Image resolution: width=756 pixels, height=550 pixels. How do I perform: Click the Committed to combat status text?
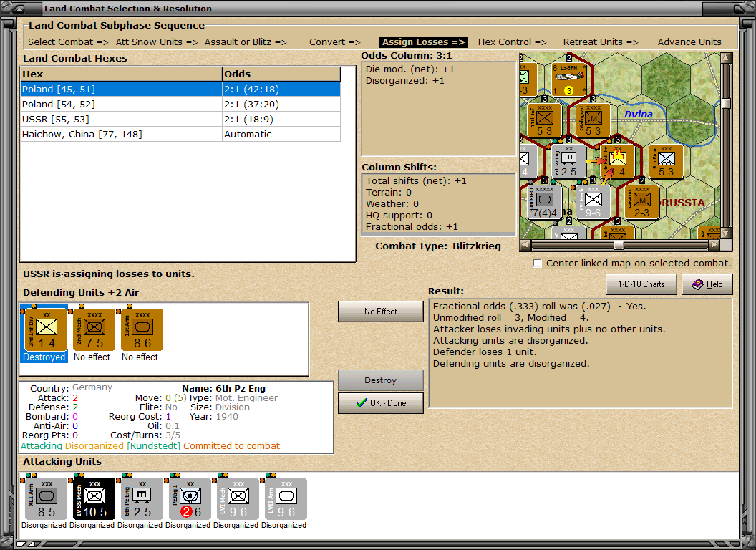pos(231,445)
